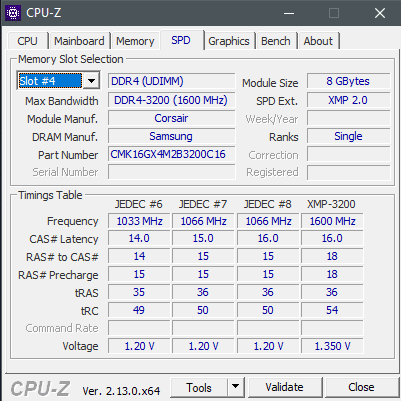
Task: Click the empty Serial Number field
Action: [172, 172]
